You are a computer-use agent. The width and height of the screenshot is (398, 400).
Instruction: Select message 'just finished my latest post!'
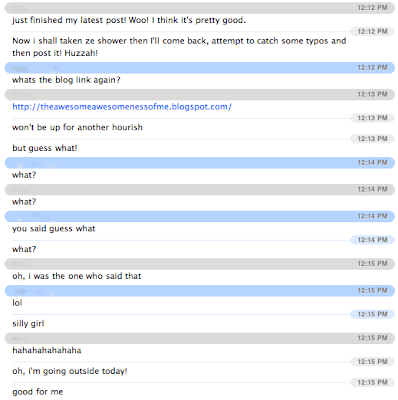[129, 20]
